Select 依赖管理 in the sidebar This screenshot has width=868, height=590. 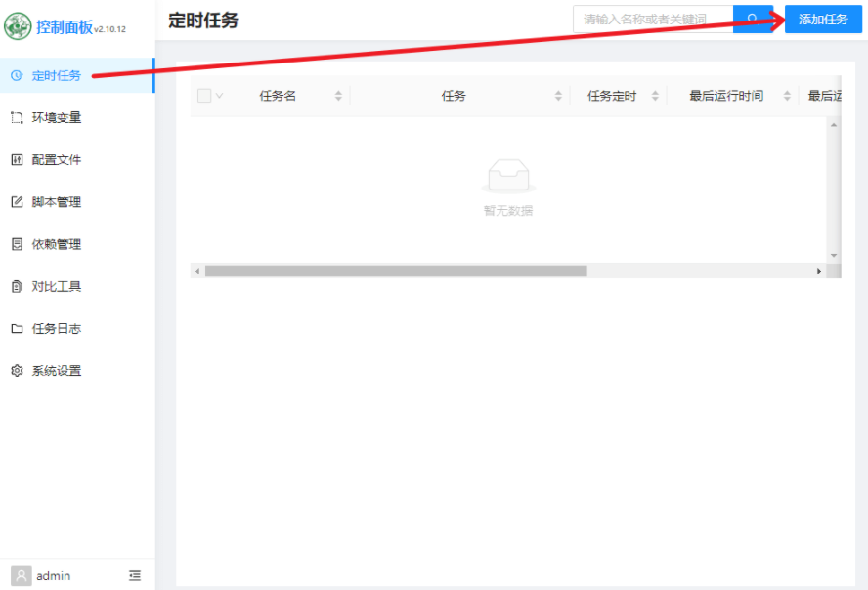coord(77,244)
